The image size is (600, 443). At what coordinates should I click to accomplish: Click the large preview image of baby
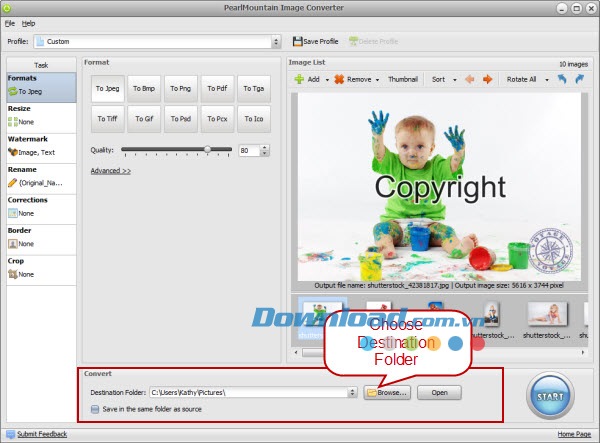point(439,187)
